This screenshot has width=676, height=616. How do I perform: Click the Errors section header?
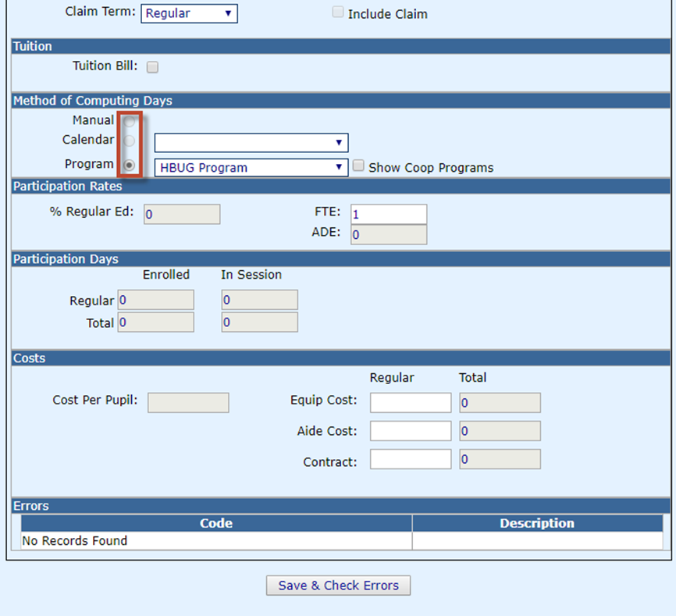340,506
